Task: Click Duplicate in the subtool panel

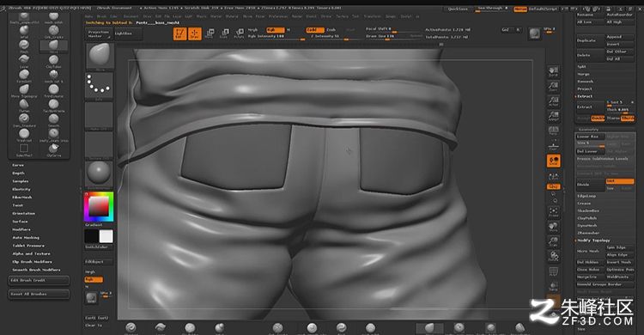Action: (x=590, y=40)
